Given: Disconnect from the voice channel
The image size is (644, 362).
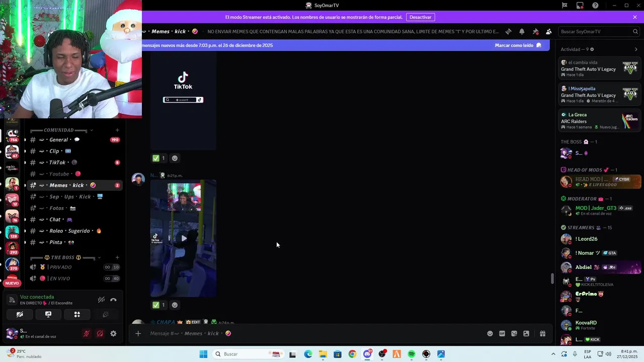Looking at the screenshot, I should [x=113, y=300].
